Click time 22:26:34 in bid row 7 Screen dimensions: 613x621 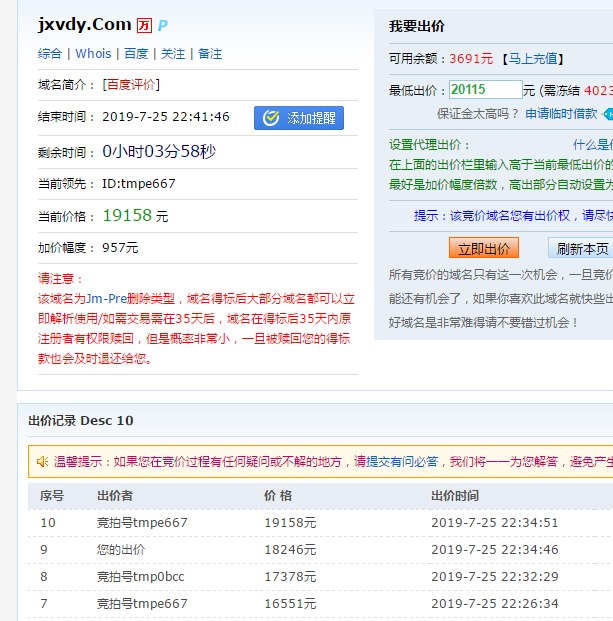(529, 604)
